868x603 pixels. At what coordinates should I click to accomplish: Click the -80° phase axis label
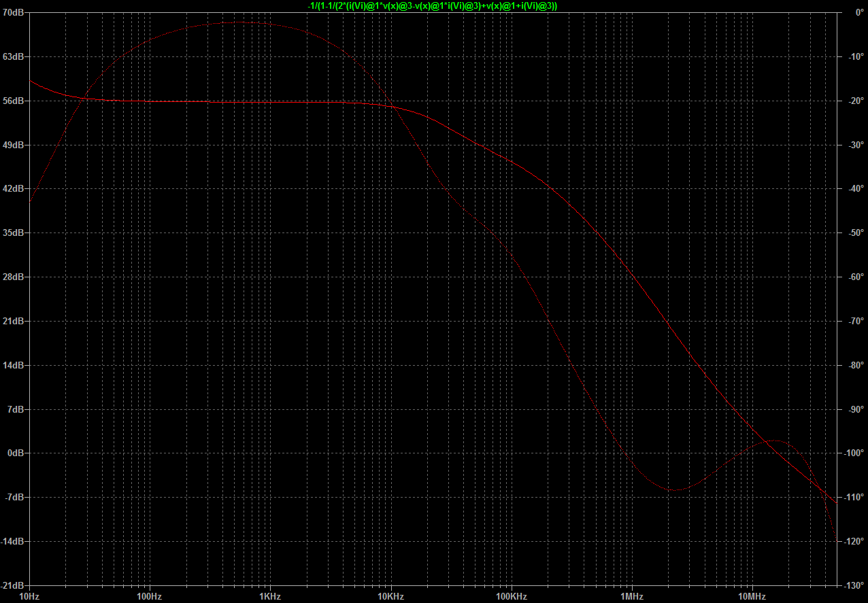(854, 365)
